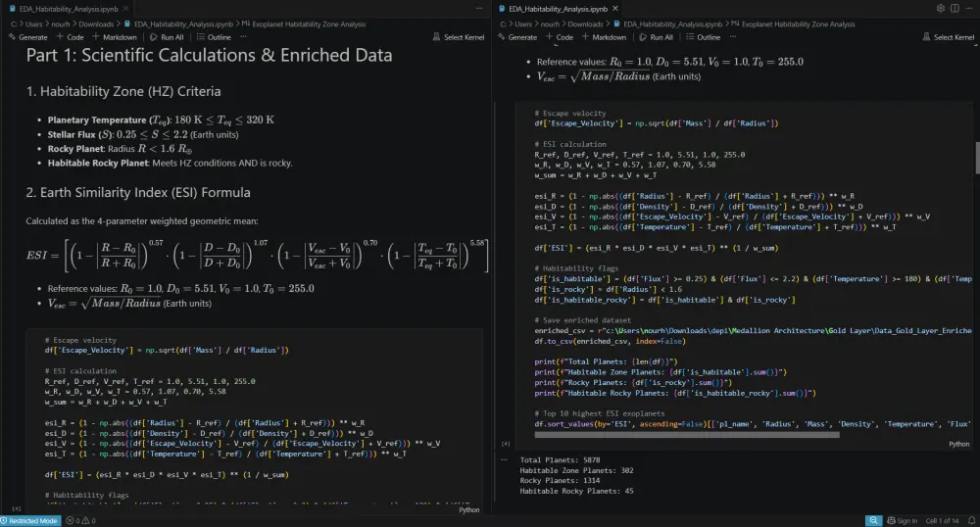Screen dimensions: 980x527
Task: Click notifications bell in status bar
Action: click(x=972, y=521)
